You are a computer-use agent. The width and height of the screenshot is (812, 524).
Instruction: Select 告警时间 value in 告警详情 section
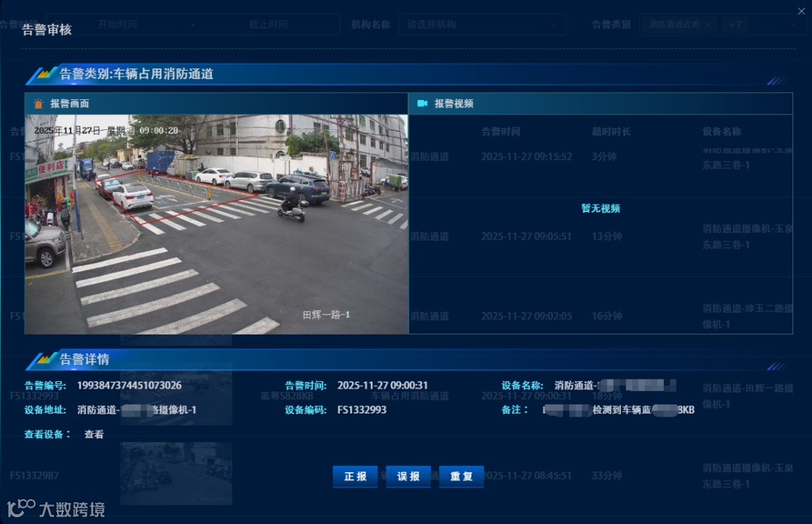383,385
